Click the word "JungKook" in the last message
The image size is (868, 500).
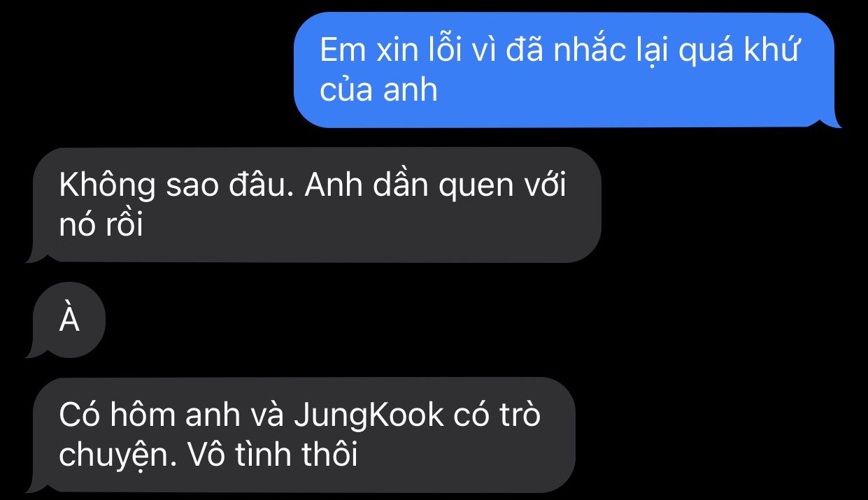coord(369,417)
